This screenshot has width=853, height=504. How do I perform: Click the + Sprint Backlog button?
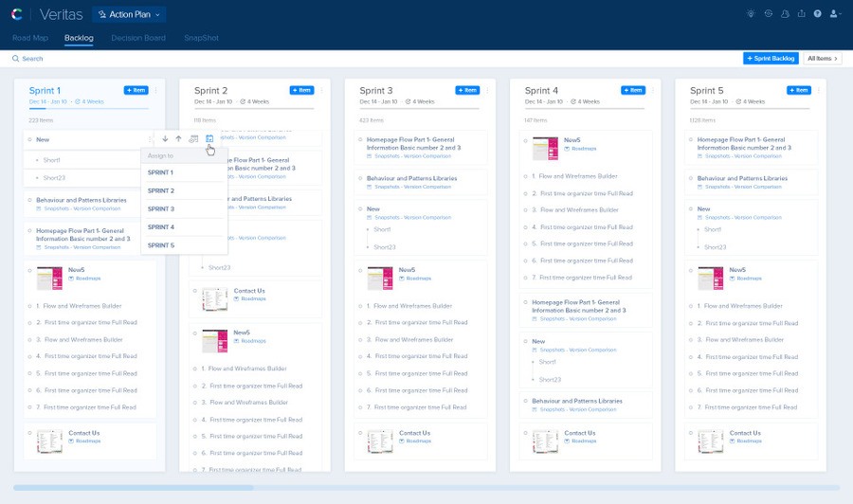click(771, 58)
